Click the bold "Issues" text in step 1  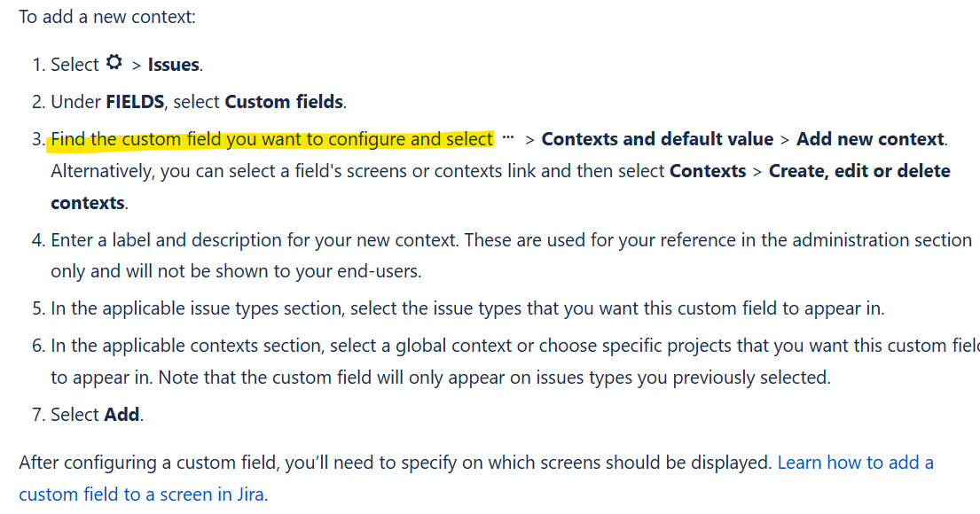[174, 65]
